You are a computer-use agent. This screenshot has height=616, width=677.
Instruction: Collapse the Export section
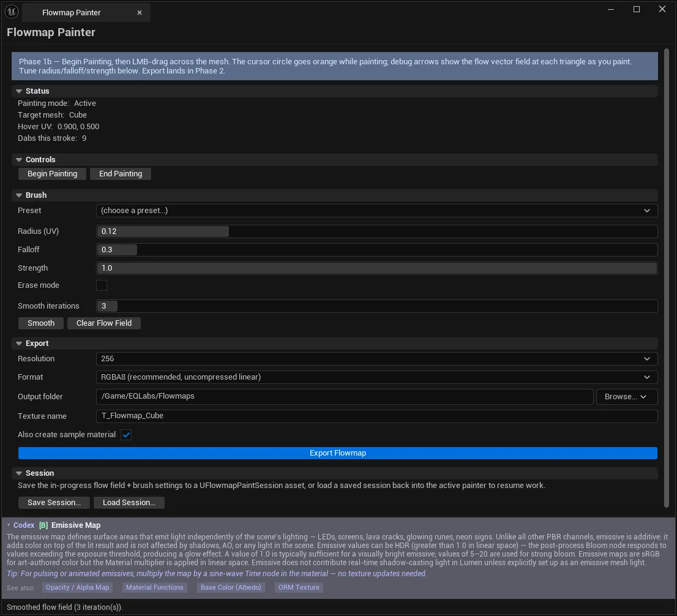click(x=19, y=344)
